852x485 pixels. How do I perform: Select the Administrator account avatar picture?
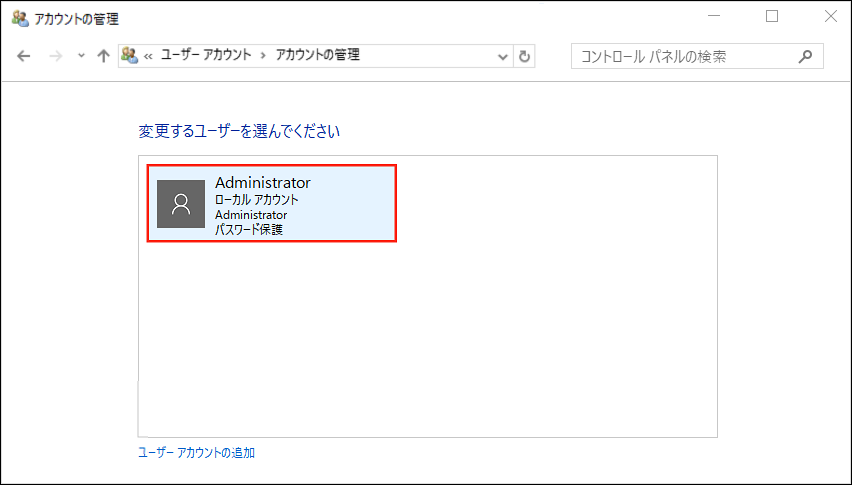pyautogui.click(x=181, y=204)
